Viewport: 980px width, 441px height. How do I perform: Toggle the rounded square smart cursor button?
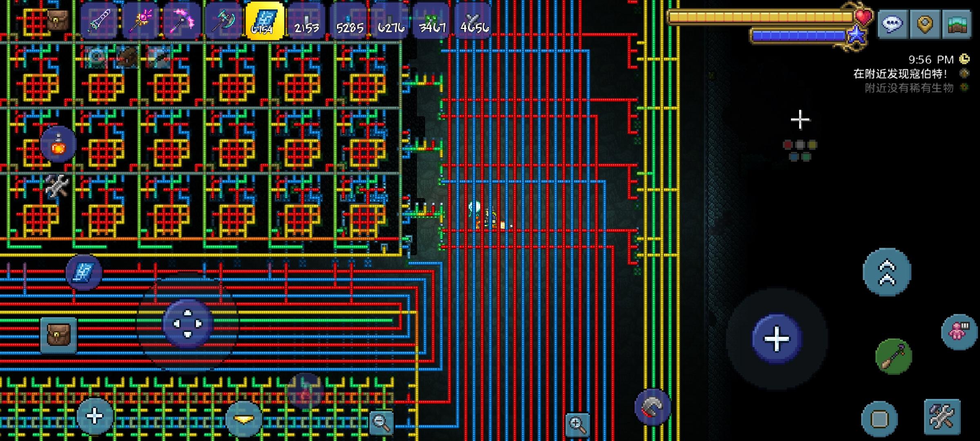(x=880, y=419)
